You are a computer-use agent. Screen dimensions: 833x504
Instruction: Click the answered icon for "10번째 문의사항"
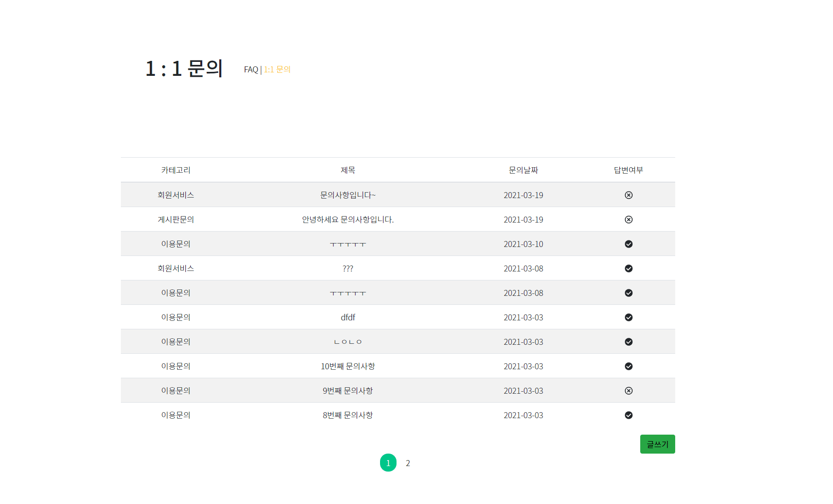pos(628,366)
